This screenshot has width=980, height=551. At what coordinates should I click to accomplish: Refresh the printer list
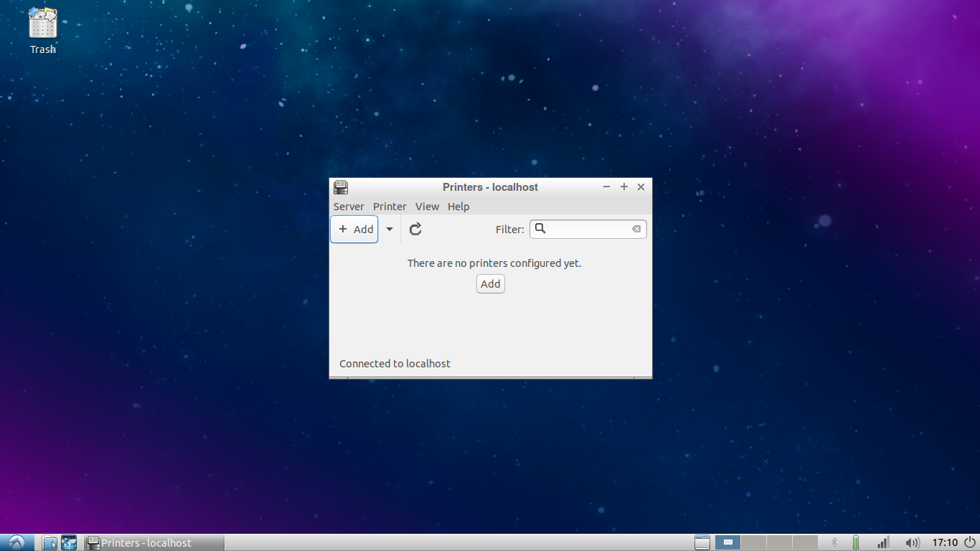point(415,230)
